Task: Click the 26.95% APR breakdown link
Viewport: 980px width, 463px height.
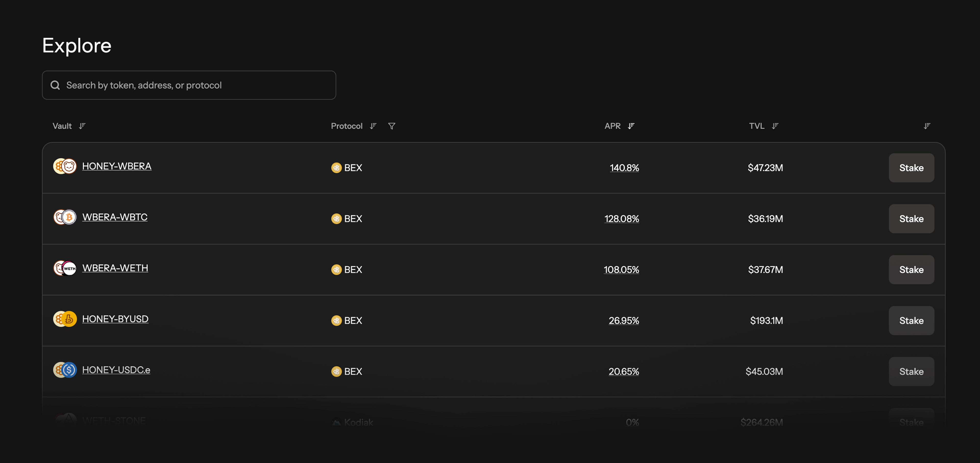Action: (x=623, y=321)
